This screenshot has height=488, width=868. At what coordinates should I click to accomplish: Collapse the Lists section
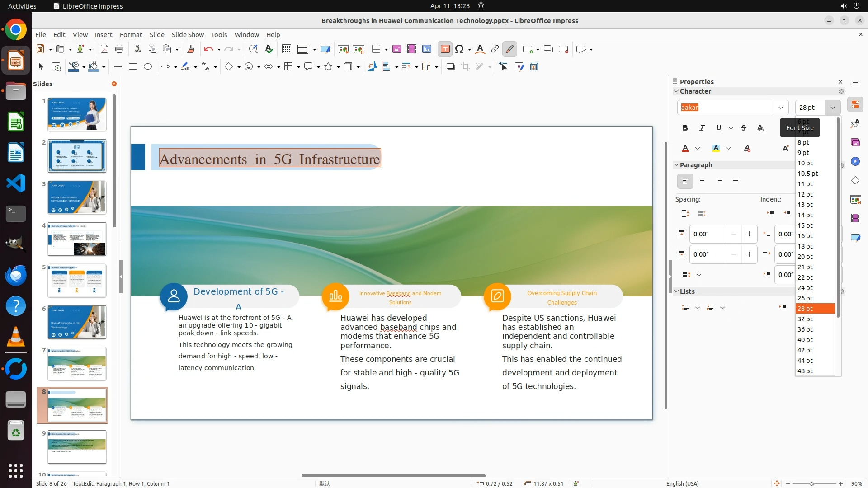point(677,291)
